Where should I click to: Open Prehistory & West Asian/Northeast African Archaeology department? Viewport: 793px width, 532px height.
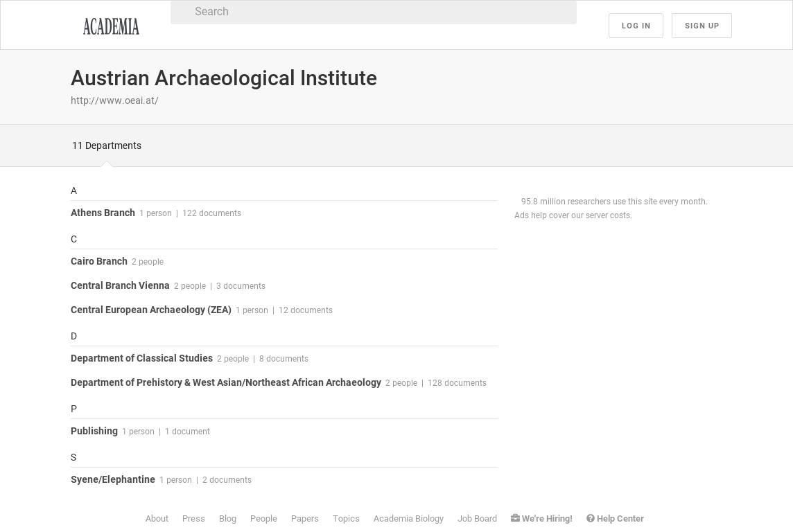click(226, 382)
